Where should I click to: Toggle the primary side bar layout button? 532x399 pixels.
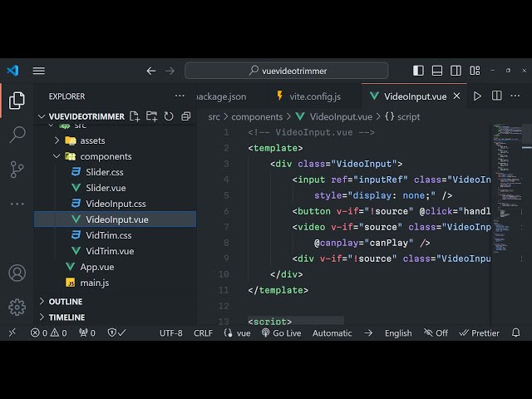pos(418,71)
